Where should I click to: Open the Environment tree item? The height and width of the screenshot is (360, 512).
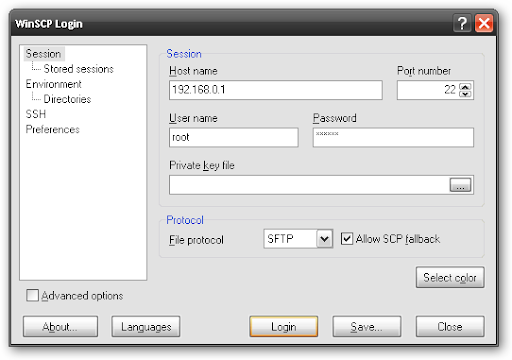coord(53,84)
